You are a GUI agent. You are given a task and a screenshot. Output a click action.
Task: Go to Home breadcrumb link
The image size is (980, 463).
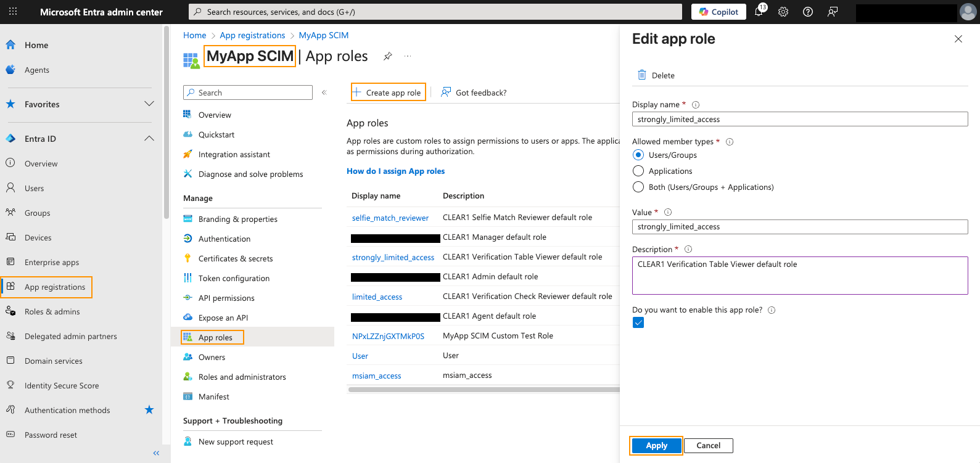click(x=195, y=35)
